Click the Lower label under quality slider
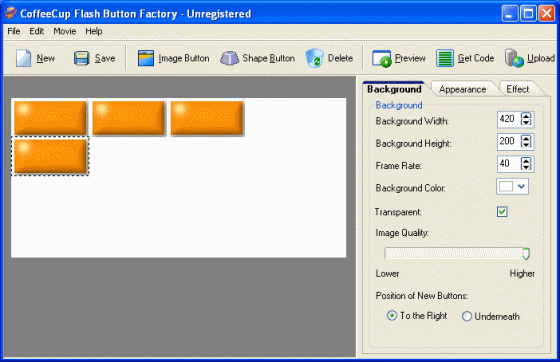 pos(387,274)
